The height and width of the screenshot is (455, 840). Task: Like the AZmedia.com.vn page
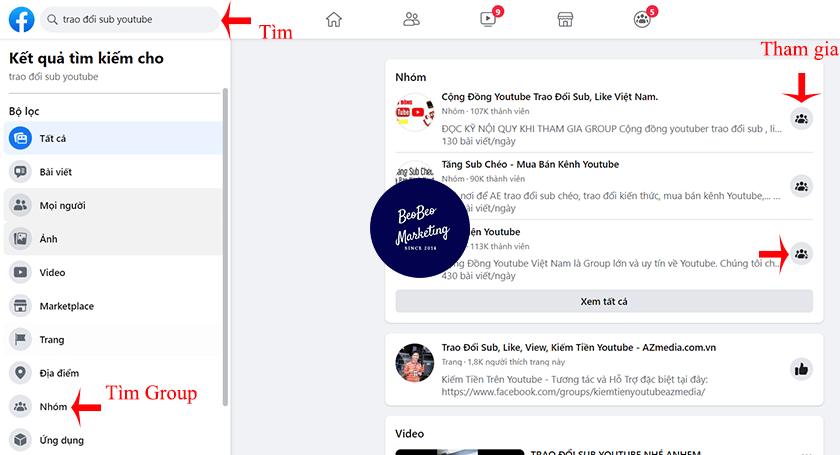[801, 369]
